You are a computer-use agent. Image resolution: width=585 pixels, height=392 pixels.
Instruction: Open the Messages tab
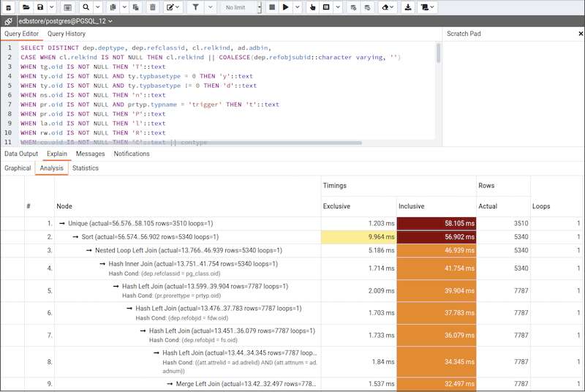(x=90, y=154)
